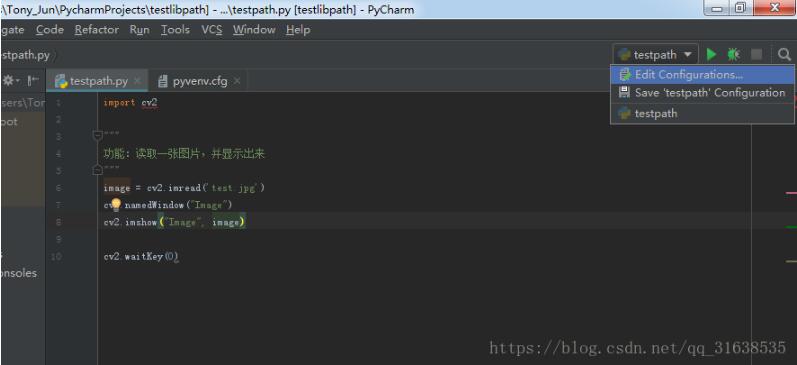
Task: Click line number 10 in gutter
Action: click(x=56, y=257)
